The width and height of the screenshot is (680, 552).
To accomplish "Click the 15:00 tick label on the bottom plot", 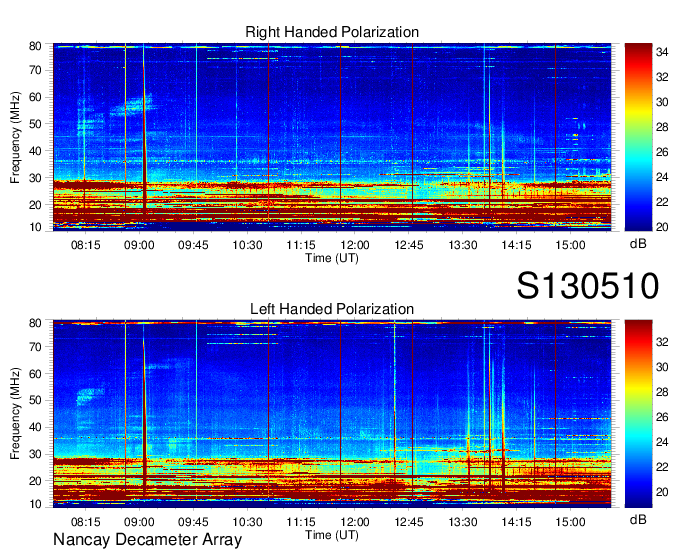I will [570, 522].
